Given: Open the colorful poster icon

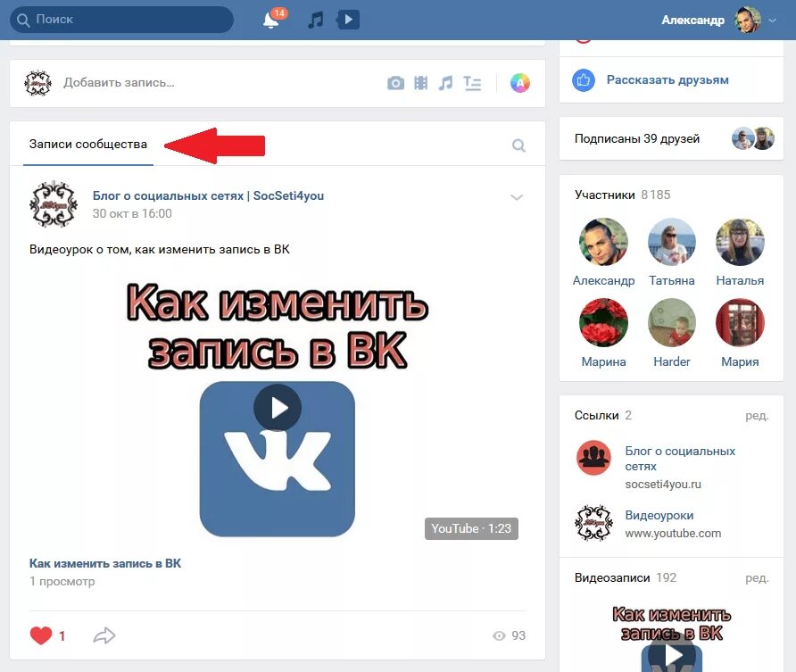Looking at the screenshot, I should tap(520, 83).
